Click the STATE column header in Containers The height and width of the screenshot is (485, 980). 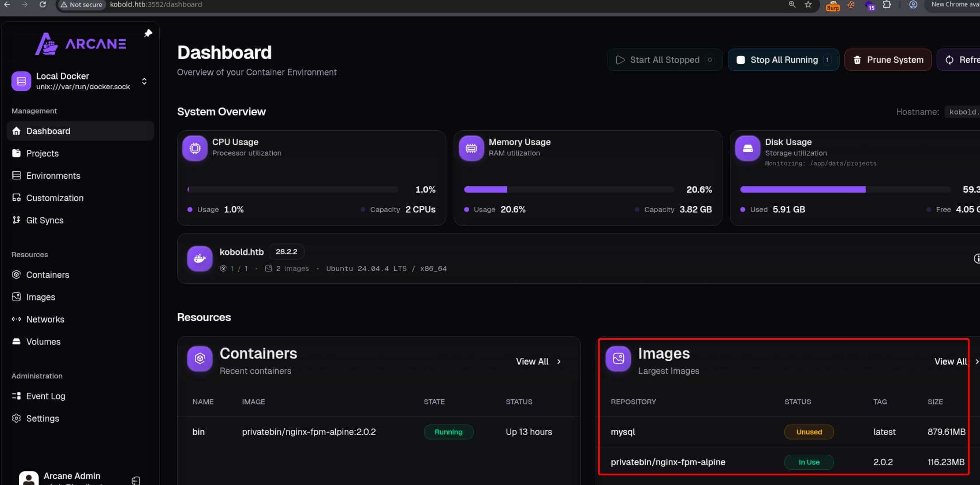(x=434, y=401)
